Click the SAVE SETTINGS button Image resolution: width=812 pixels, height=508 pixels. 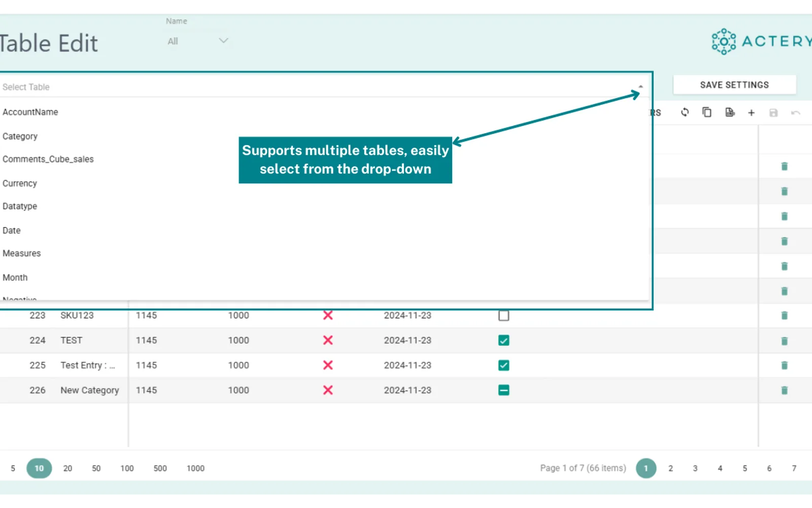(734, 85)
